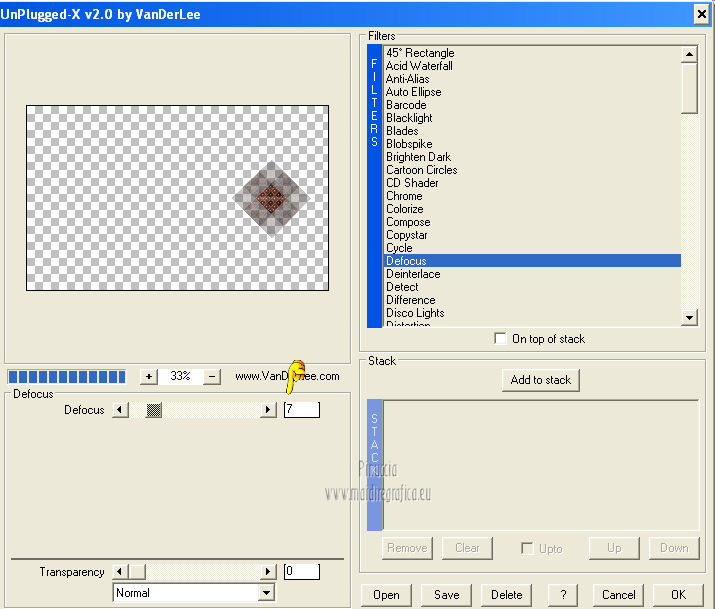
Task: Click the Open preset button
Action: coord(386,595)
